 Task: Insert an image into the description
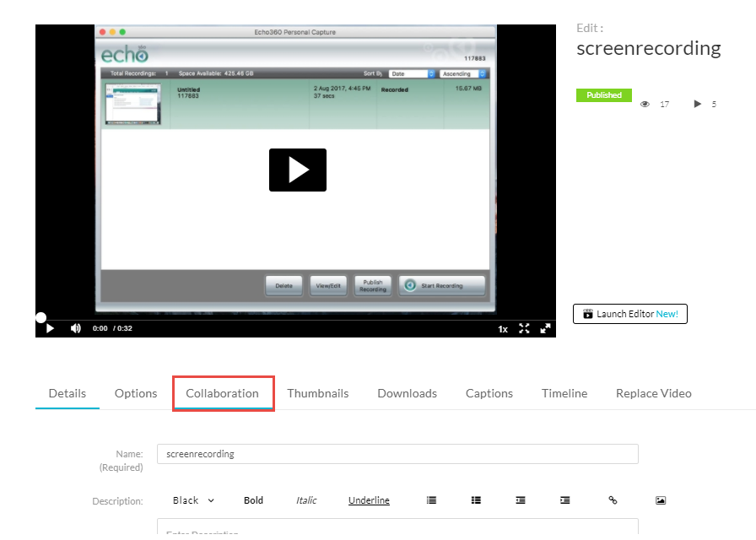661,500
